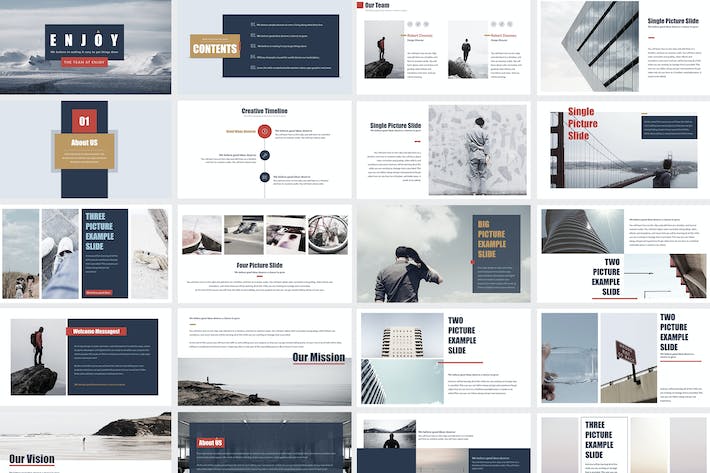Click the bicycle wheel photo thumbnail
The image size is (710, 473).
(328, 234)
